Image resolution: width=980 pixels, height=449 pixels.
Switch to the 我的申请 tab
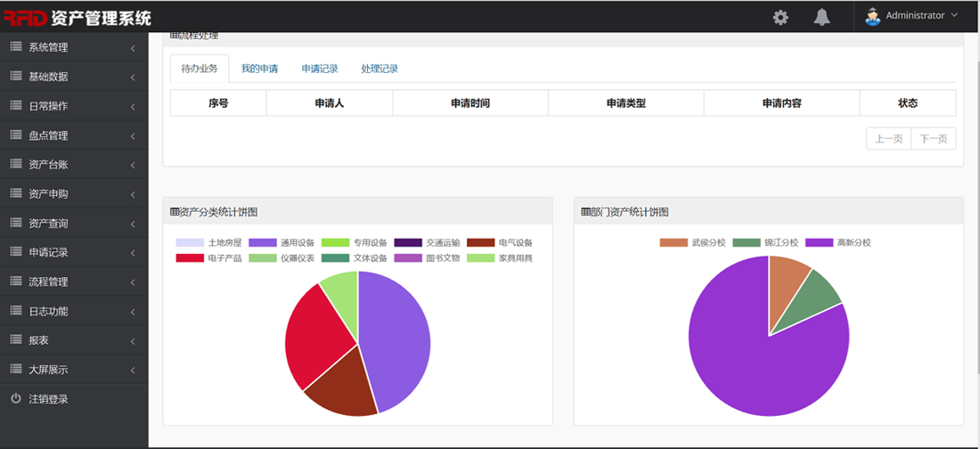coord(259,69)
